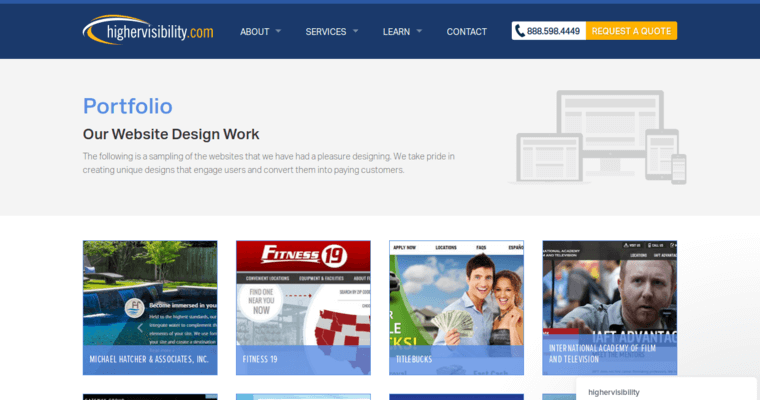
Task: Click the 'Our Website Design Work' subheading
Action: [x=171, y=134]
